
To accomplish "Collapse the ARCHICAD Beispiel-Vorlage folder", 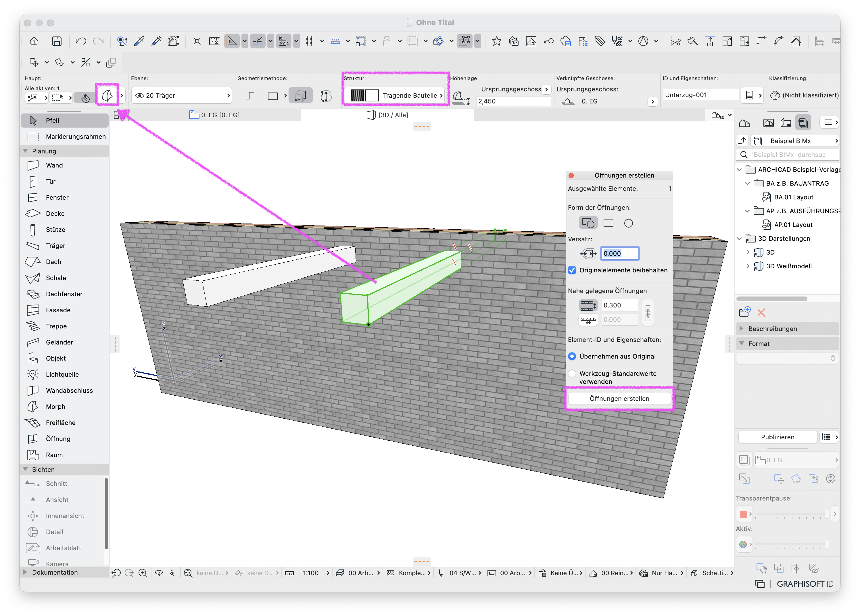I will coord(739,170).
